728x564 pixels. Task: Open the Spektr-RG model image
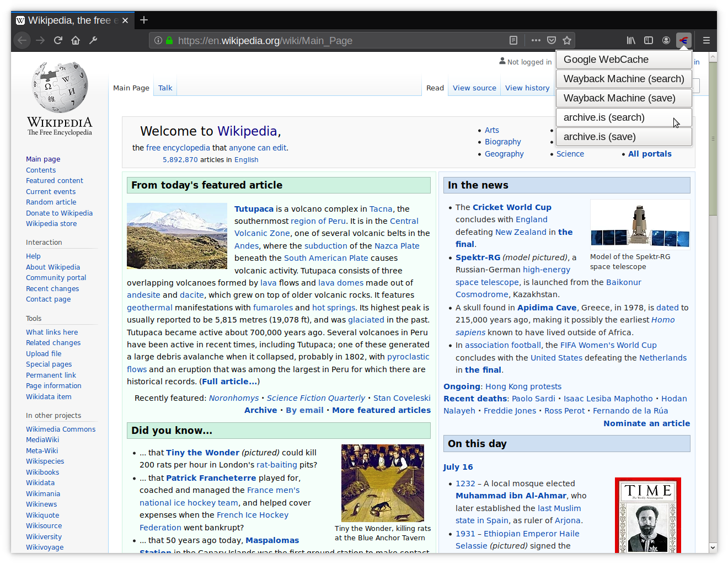click(640, 224)
